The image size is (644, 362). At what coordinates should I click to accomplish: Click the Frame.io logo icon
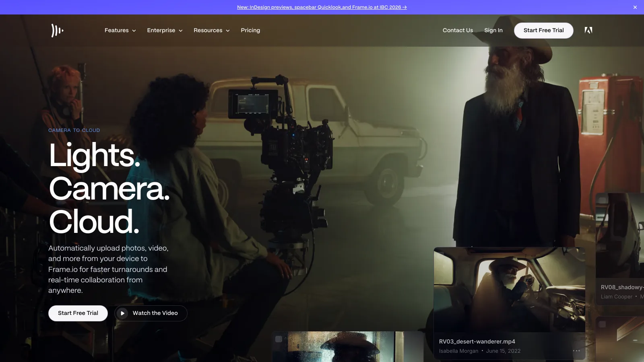pyautogui.click(x=58, y=30)
